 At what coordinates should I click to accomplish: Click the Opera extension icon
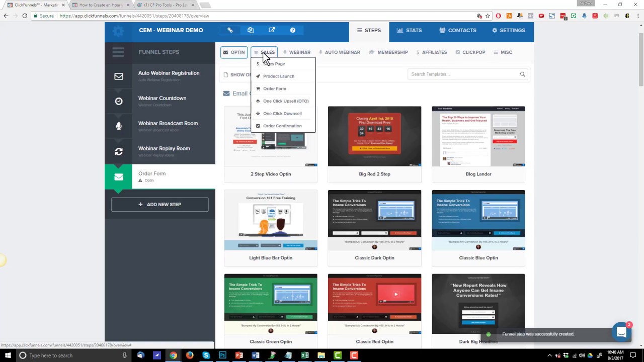point(498,16)
